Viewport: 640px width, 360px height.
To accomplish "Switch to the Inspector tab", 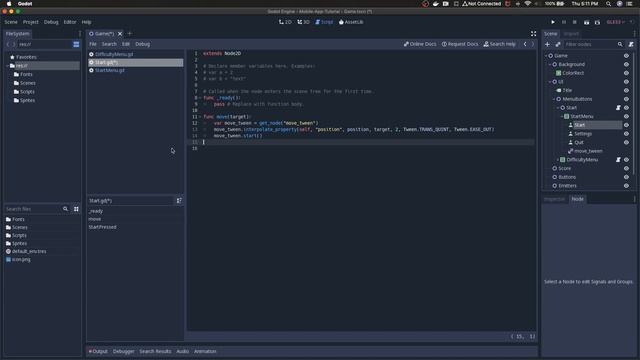I will click(x=554, y=199).
